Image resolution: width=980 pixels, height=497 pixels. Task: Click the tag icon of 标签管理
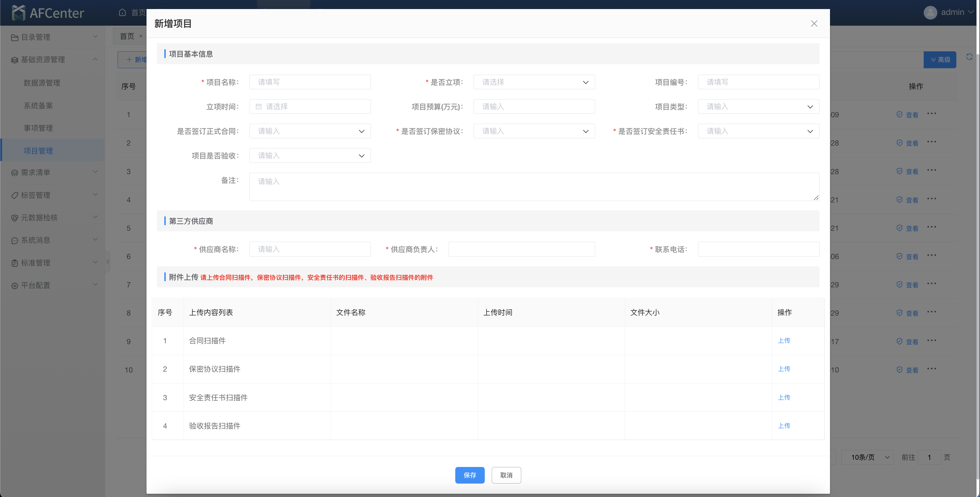(15, 195)
